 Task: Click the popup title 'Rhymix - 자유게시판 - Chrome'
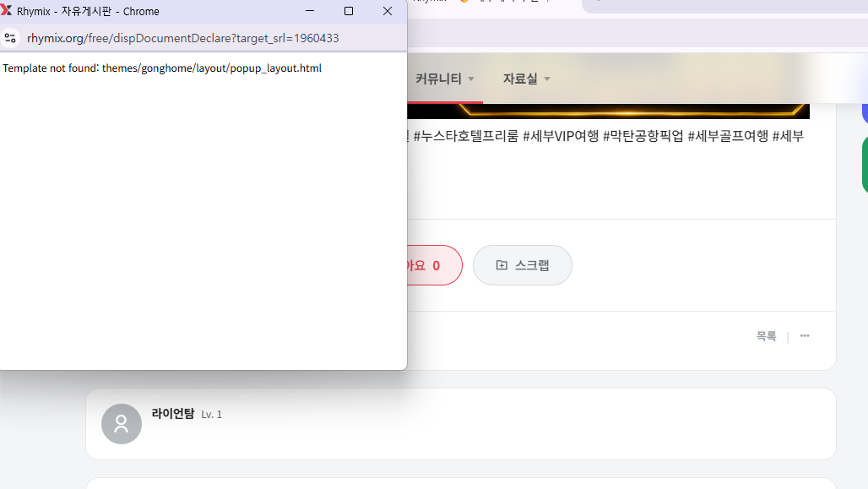(x=88, y=12)
